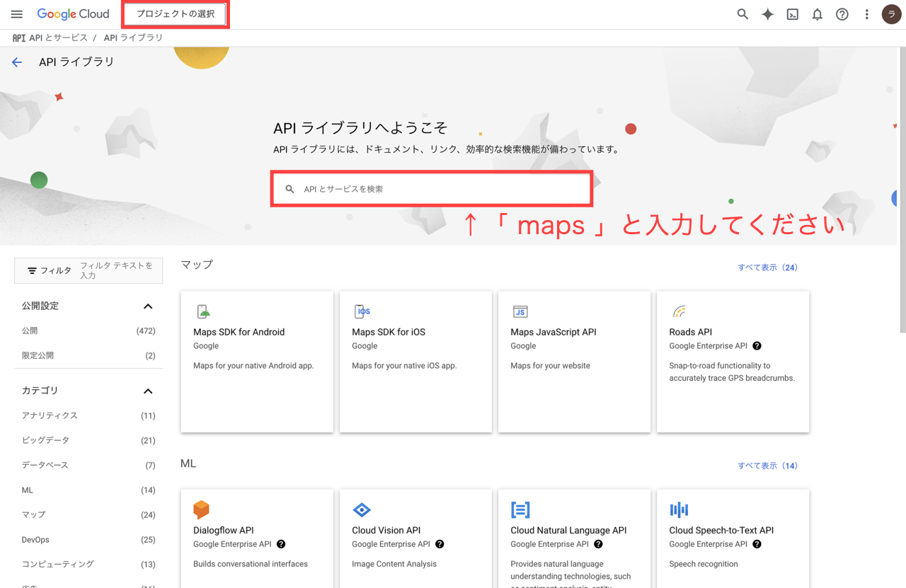The image size is (906, 588).
Task: Show all 14 ML APIs
Action: point(767,466)
